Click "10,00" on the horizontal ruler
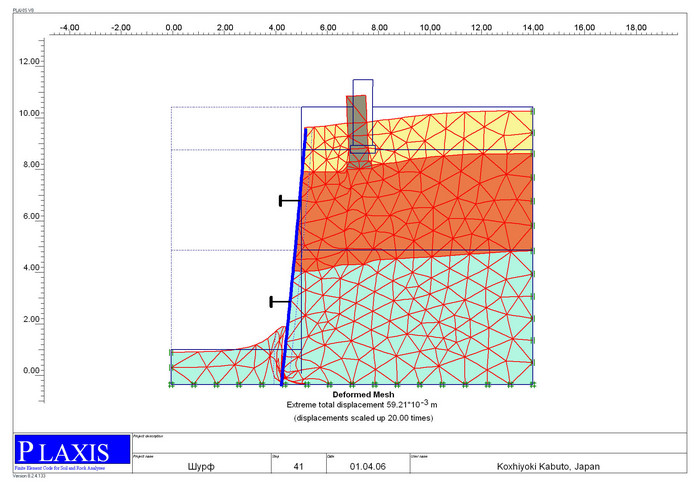 tap(430, 28)
